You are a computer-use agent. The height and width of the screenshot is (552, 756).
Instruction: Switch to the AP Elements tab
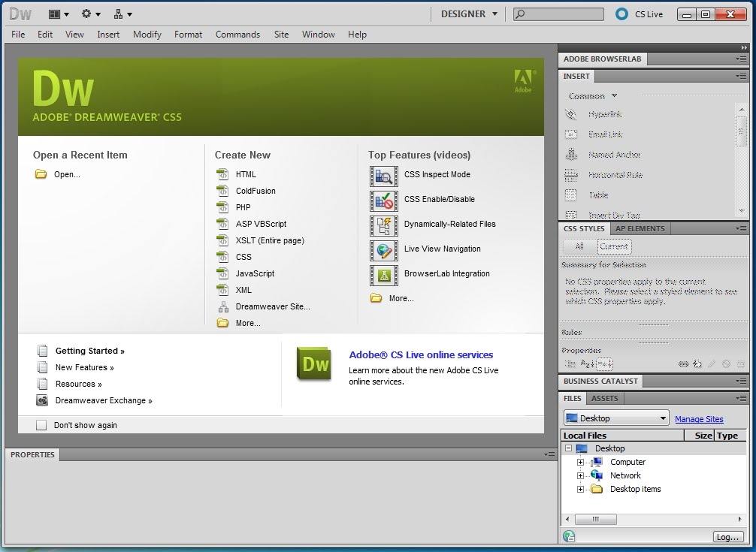pos(640,229)
